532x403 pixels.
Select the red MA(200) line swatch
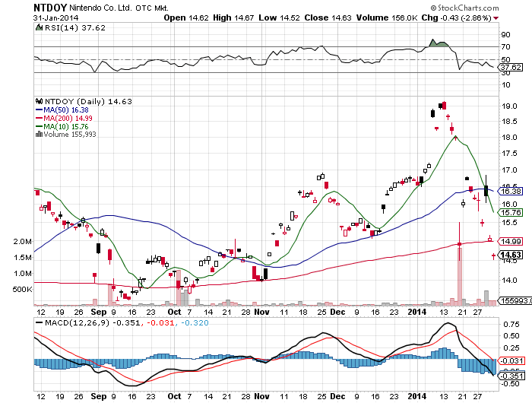[40, 118]
